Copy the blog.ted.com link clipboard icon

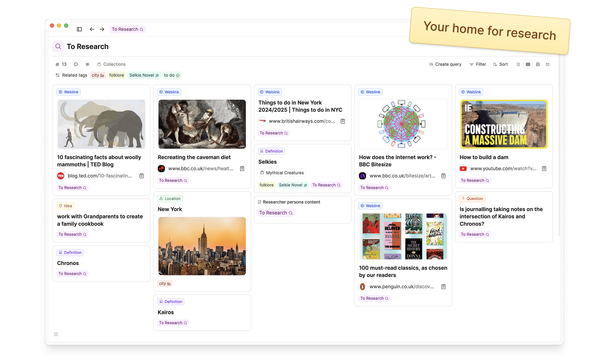coord(141,176)
